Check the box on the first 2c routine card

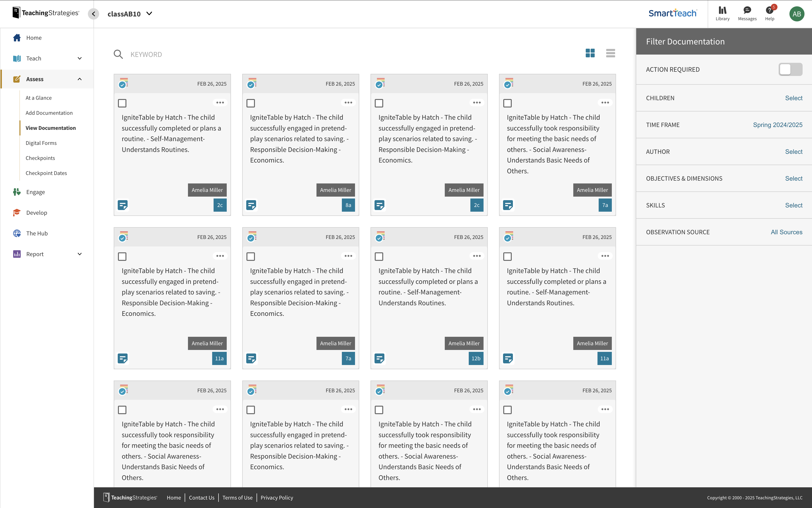point(122,103)
